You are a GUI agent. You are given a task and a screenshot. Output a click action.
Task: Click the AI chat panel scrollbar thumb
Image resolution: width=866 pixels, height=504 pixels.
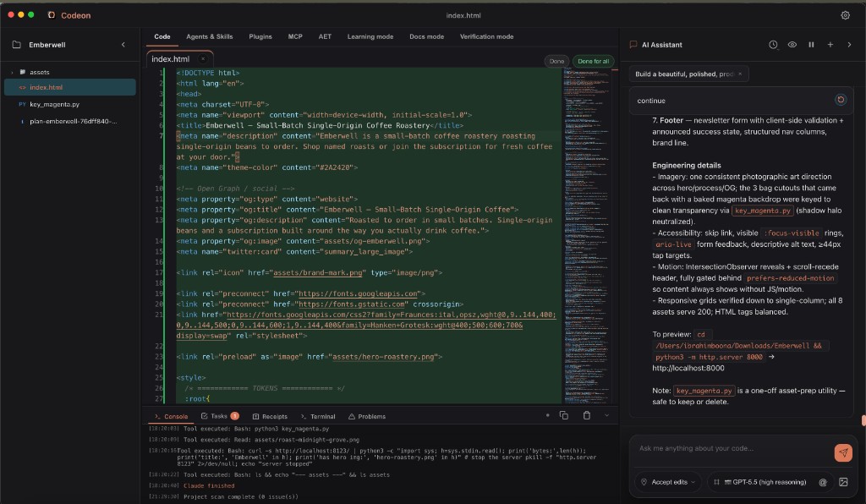coord(863,420)
